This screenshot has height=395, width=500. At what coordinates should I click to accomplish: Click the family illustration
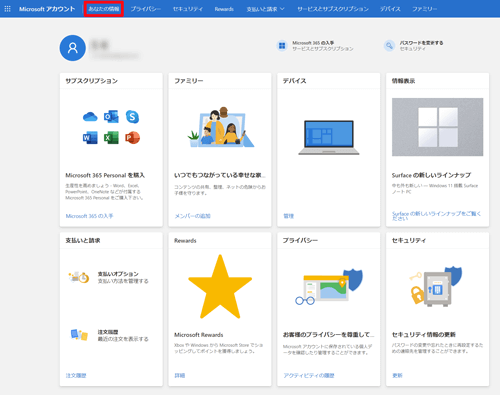coord(220,127)
